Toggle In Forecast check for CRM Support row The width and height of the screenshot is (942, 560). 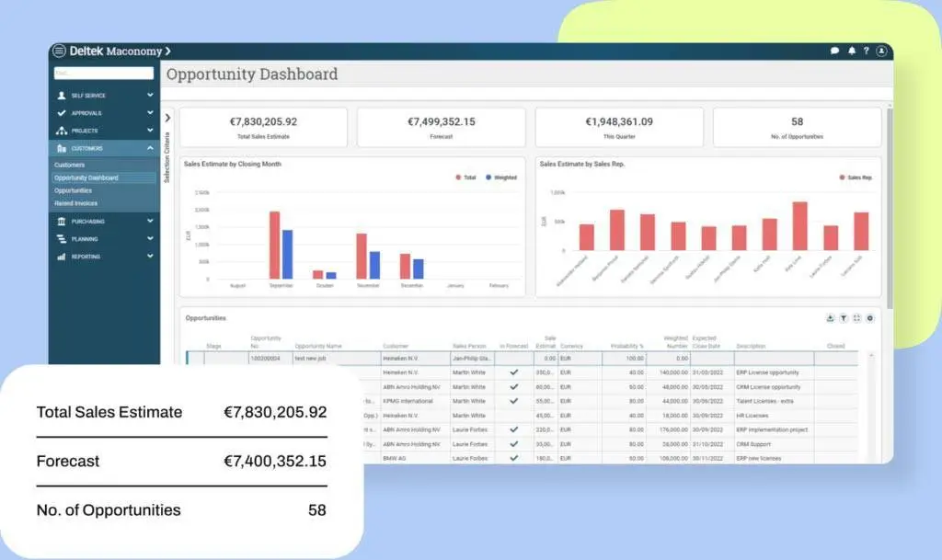point(513,444)
